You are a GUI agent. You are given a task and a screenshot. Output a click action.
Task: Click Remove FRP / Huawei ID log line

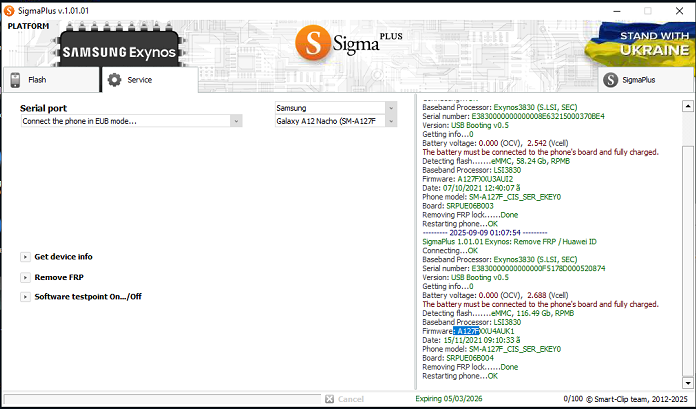pyautogui.click(x=510, y=242)
